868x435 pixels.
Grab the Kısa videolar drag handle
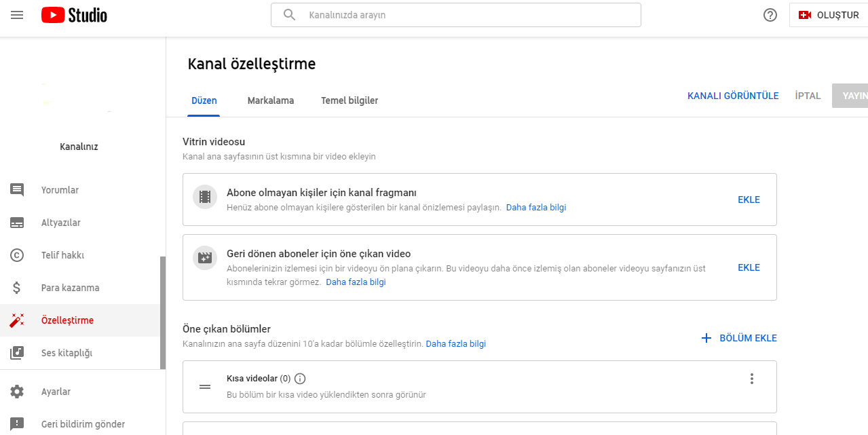tap(205, 387)
